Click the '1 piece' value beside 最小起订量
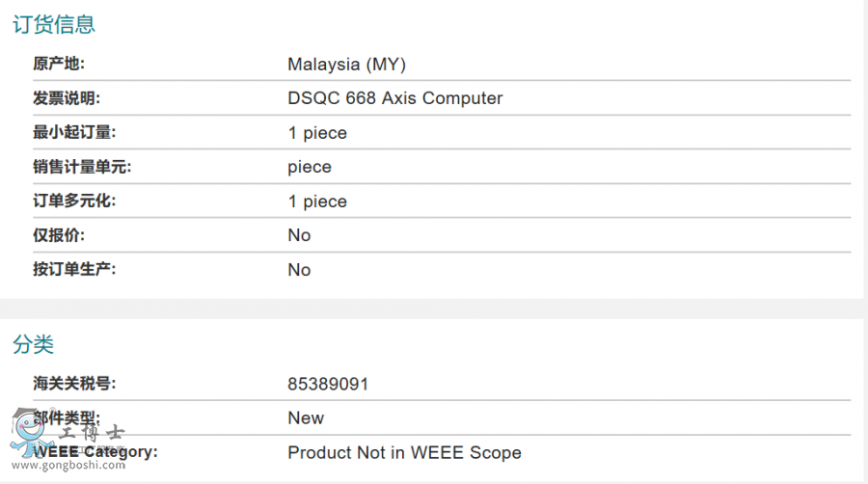Screen dimensions: 868x484 317,133
